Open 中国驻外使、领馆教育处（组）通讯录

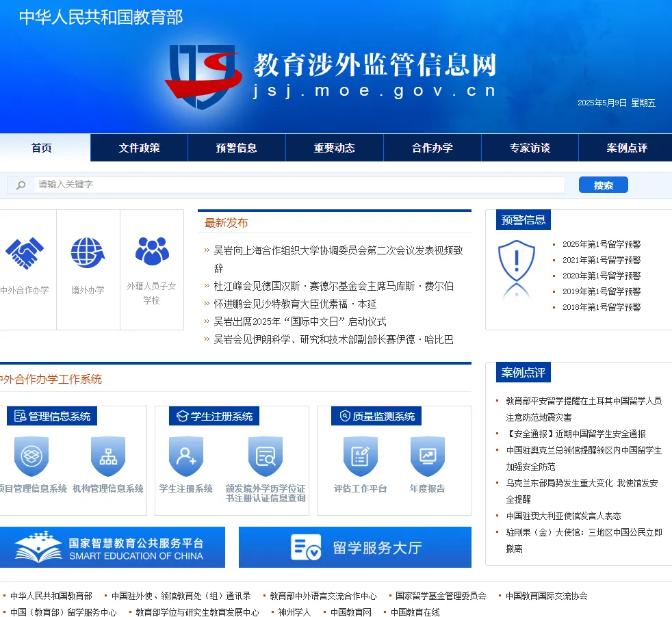[x=181, y=596]
